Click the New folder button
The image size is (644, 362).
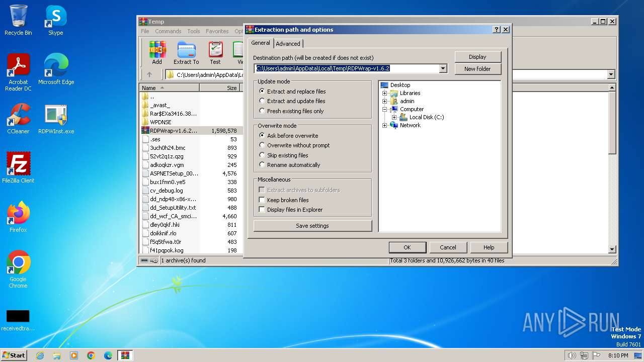[x=477, y=69]
